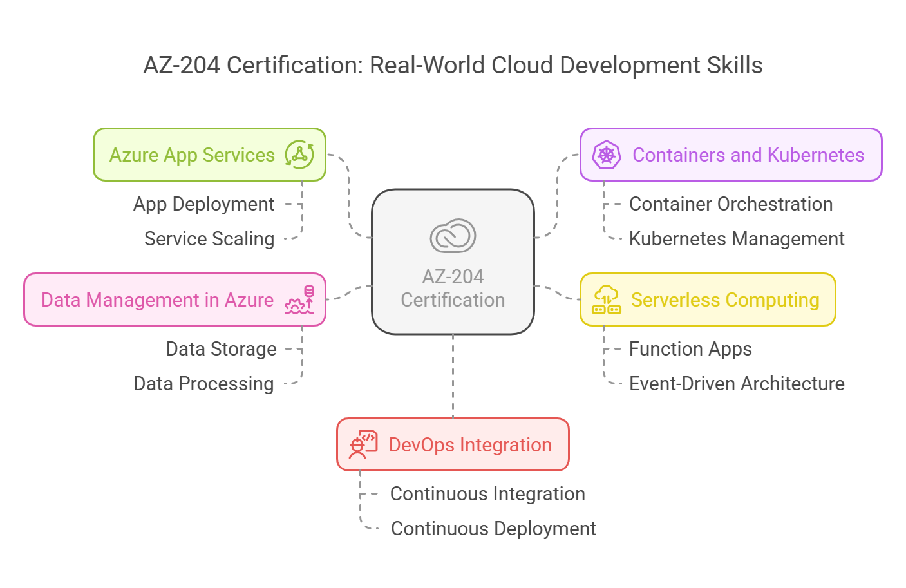Click the Continuous Integration label
This screenshot has width=906, height=588.
pyautogui.click(x=487, y=494)
